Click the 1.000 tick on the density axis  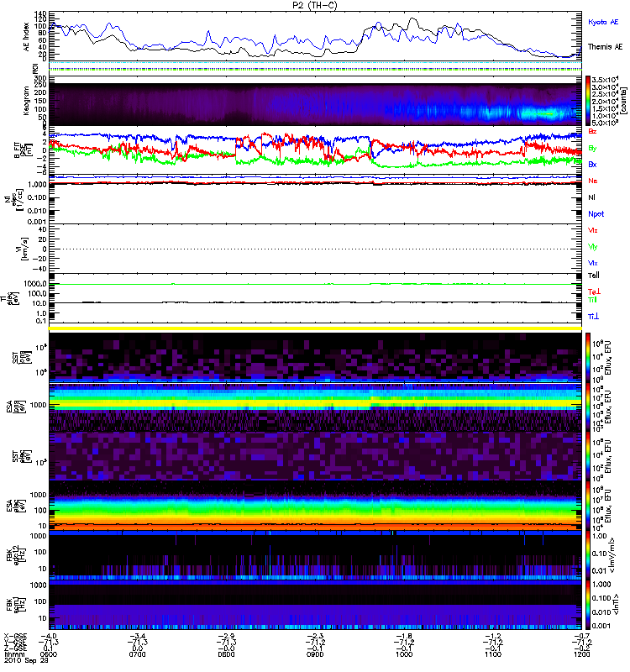[x=37, y=185]
